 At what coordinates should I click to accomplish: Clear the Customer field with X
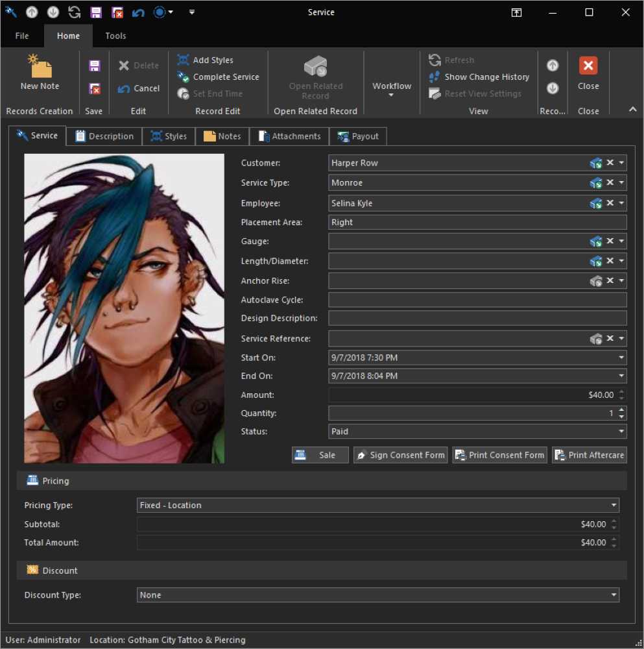coord(610,163)
